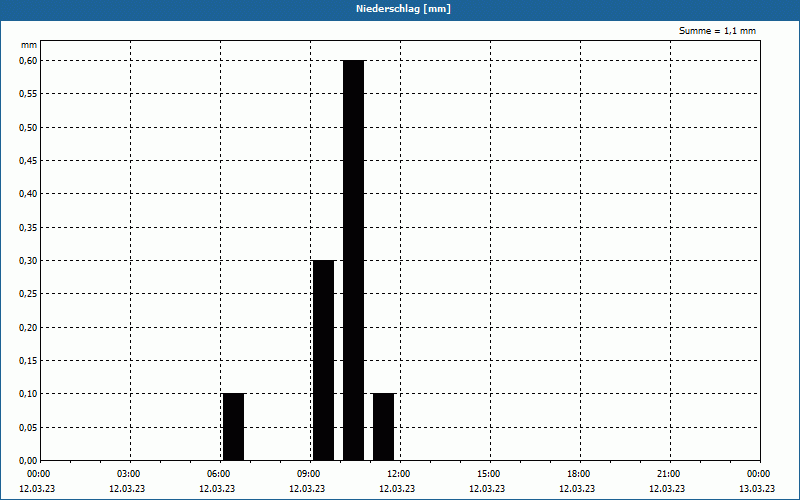Select the 12:00 time label
Screen dimensions: 800x500
tap(398, 474)
